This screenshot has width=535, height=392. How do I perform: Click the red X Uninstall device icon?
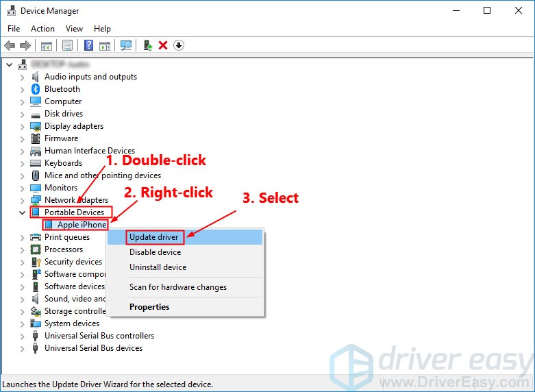tap(163, 45)
